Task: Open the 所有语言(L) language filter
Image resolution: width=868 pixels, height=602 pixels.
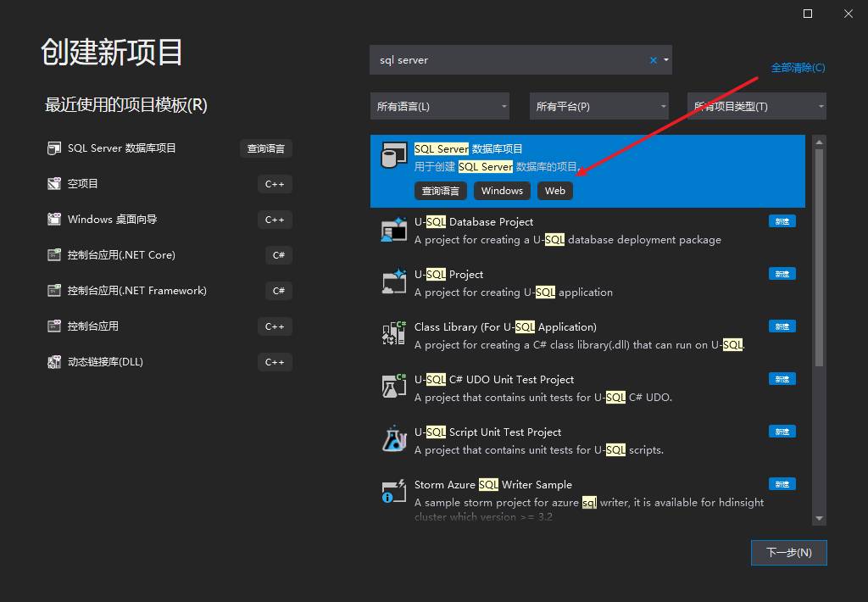Action: coord(440,106)
